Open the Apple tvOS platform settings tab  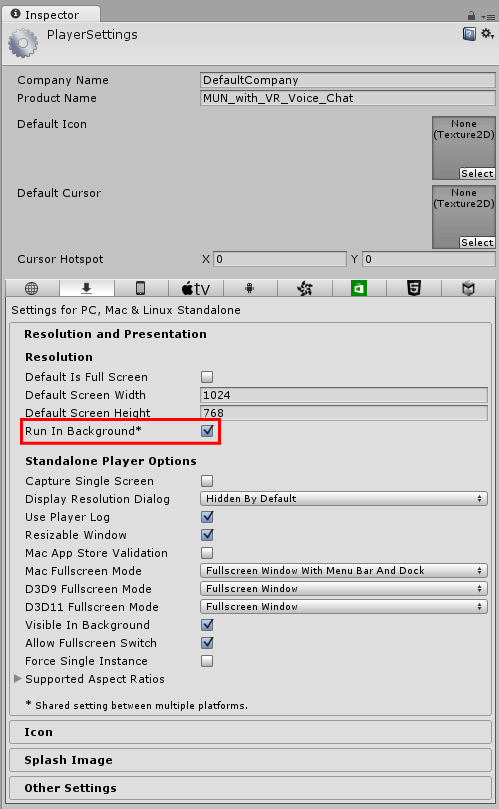(x=196, y=288)
